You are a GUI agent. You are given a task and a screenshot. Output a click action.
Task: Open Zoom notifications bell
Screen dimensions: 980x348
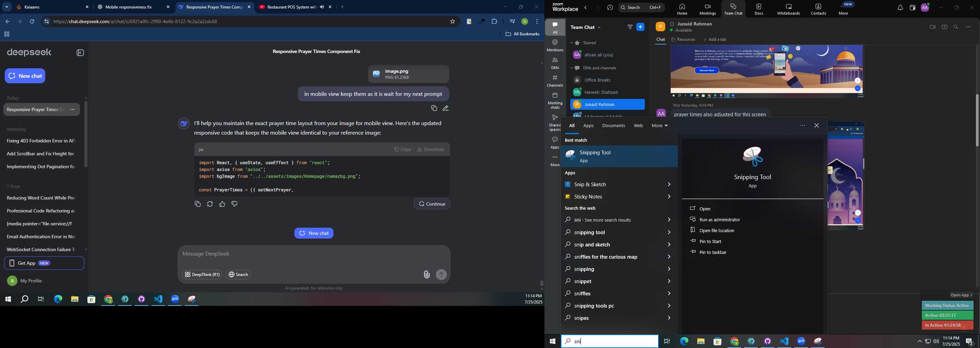click(900, 8)
